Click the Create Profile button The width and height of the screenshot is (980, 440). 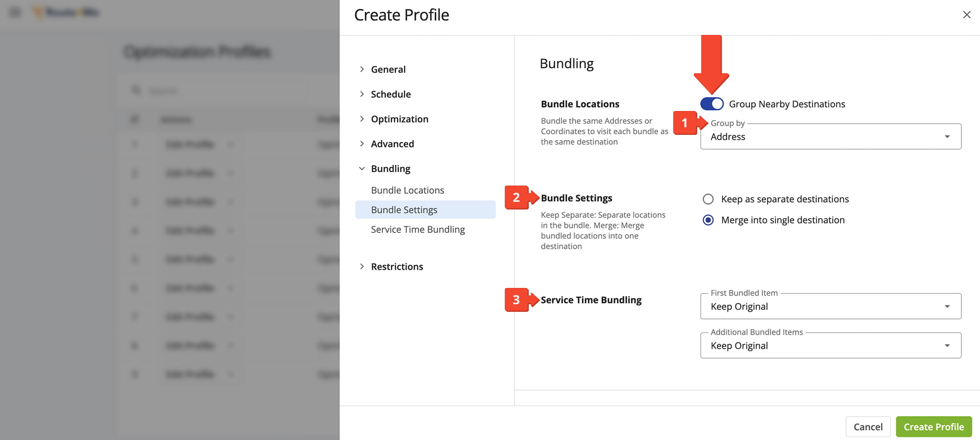click(934, 427)
